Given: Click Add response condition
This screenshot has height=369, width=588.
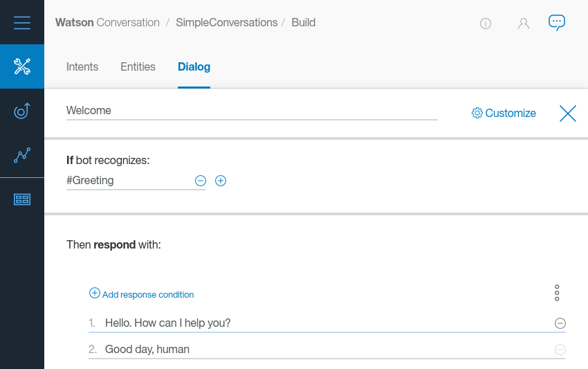Looking at the screenshot, I should (142, 294).
